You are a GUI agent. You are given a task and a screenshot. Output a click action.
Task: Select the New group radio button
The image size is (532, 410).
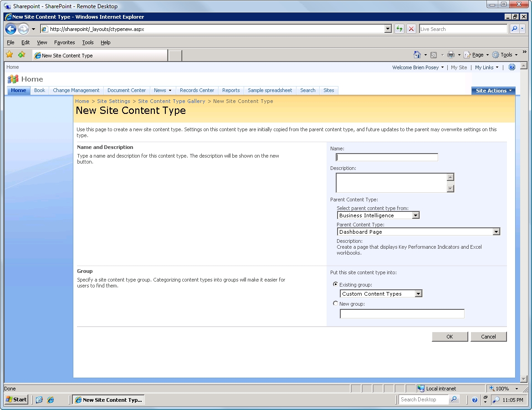(336, 303)
